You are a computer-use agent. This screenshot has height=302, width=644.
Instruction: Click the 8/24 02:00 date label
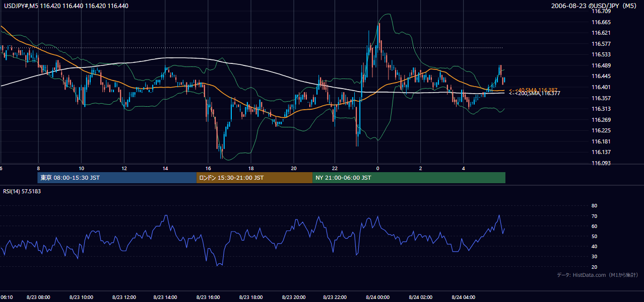click(x=420, y=297)
